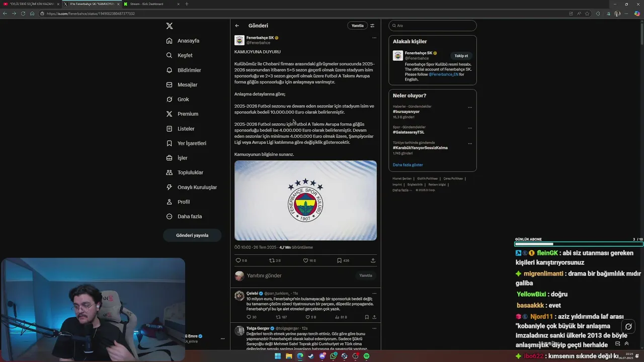This screenshot has height=362, width=644.
Task: Bookmark Çelebi's comment
Action: coord(367,317)
